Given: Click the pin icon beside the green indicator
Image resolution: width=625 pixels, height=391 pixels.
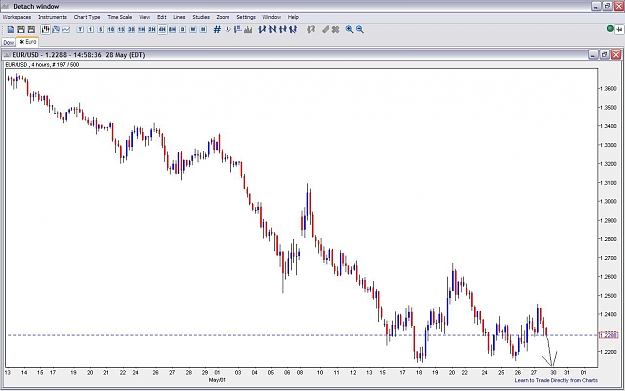Looking at the screenshot, I should pos(619,29).
